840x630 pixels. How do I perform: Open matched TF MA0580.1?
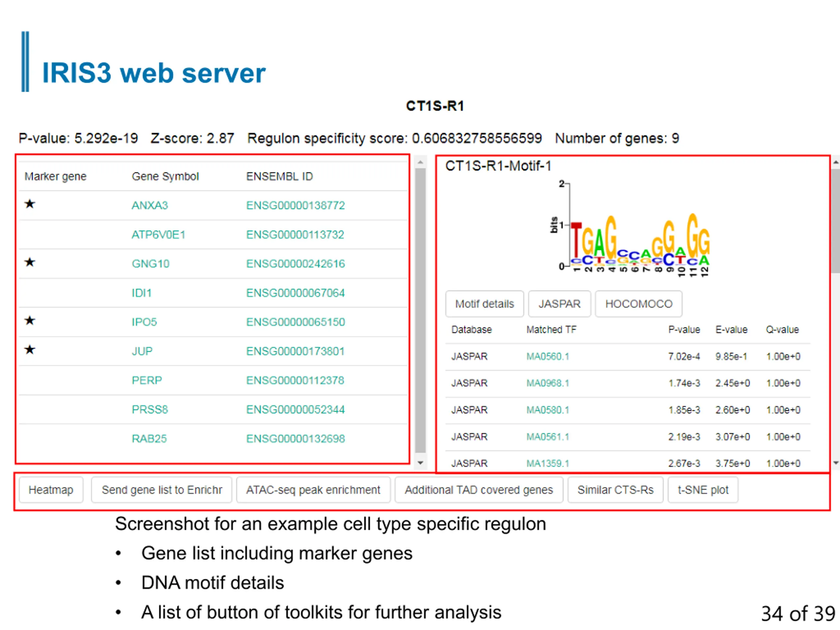548,410
